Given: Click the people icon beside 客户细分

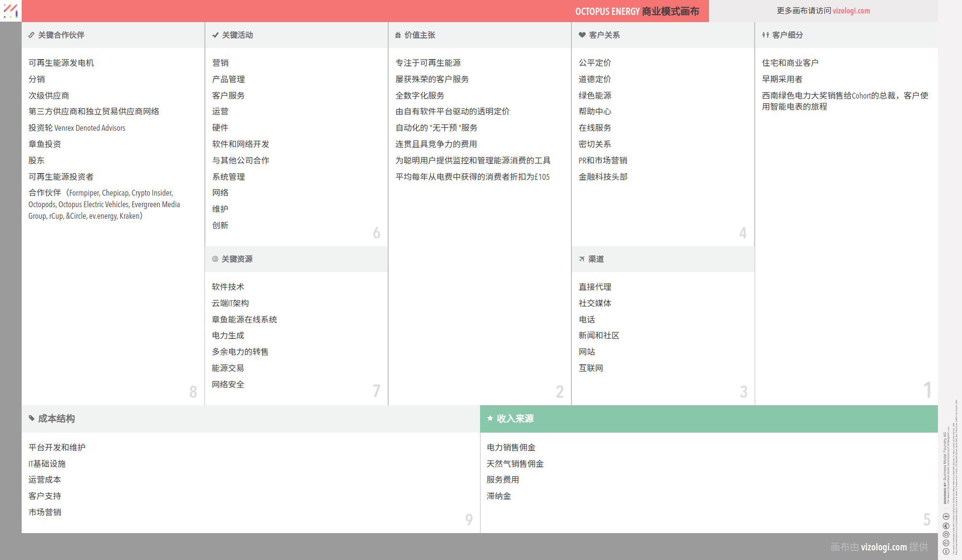Looking at the screenshot, I should pos(765,35).
